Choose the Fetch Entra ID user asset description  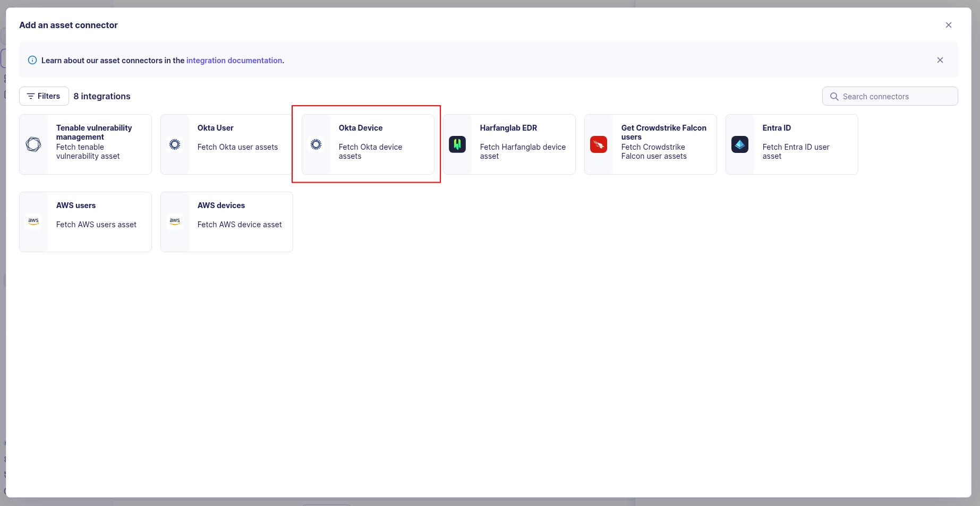pyautogui.click(x=795, y=151)
